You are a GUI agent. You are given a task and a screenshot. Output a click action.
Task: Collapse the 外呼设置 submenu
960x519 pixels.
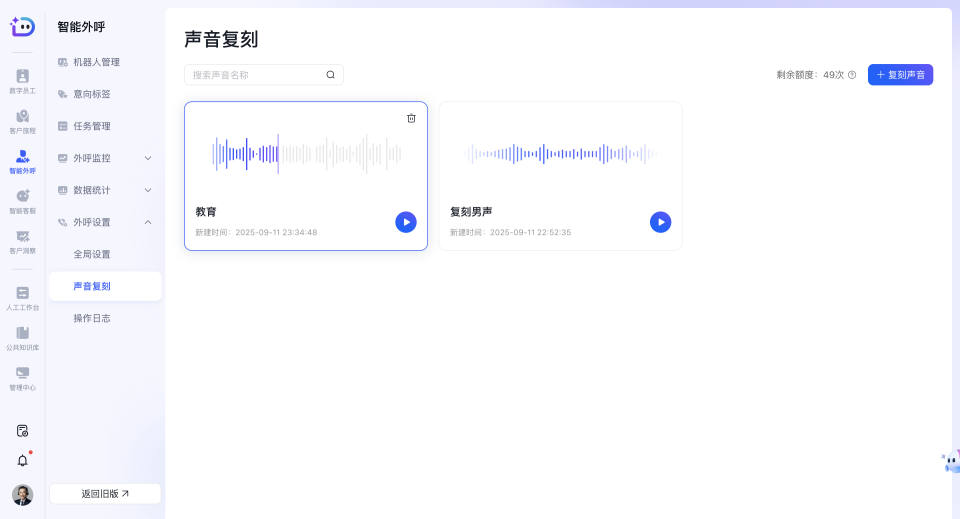(148, 222)
